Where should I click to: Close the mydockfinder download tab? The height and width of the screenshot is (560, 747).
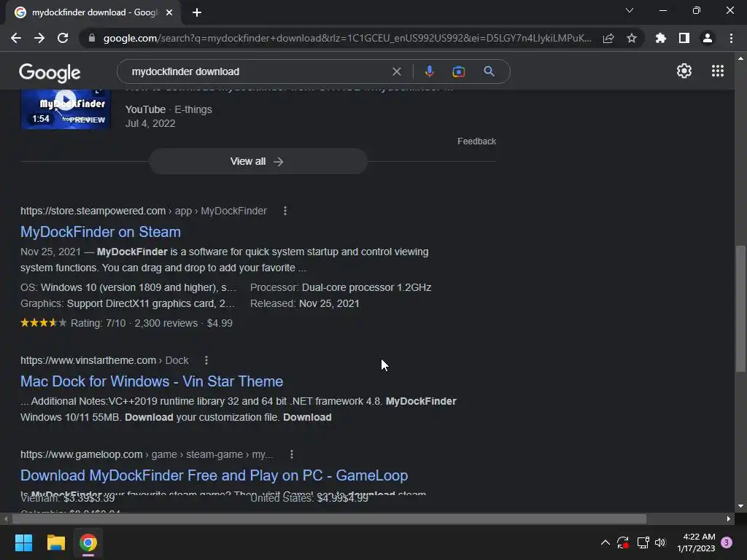coord(169,12)
